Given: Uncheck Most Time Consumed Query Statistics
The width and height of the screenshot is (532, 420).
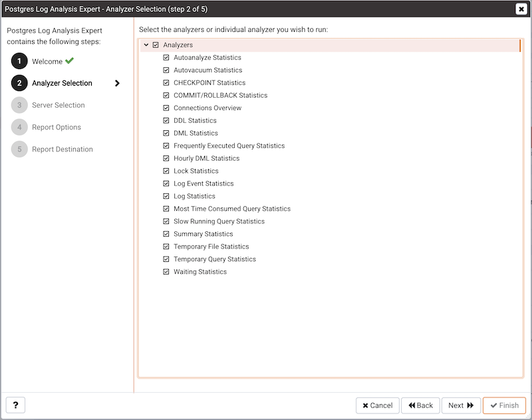Looking at the screenshot, I should coord(166,209).
